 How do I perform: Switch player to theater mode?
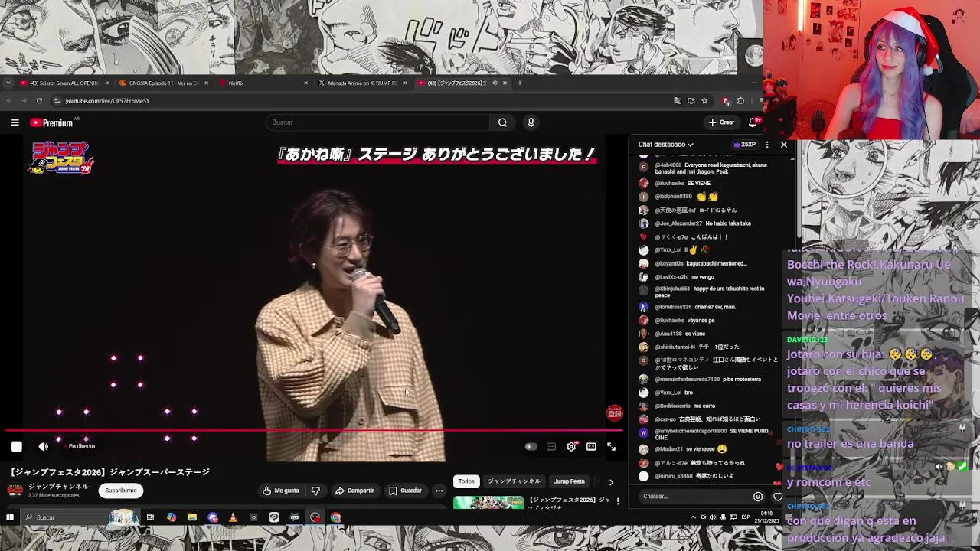591,446
